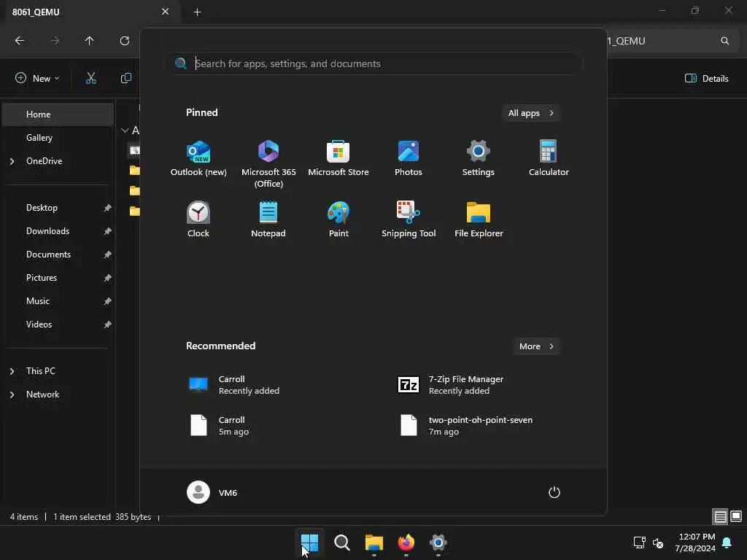747x560 pixels.
Task: Click the network icon in system tray
Action: (639, 542)
